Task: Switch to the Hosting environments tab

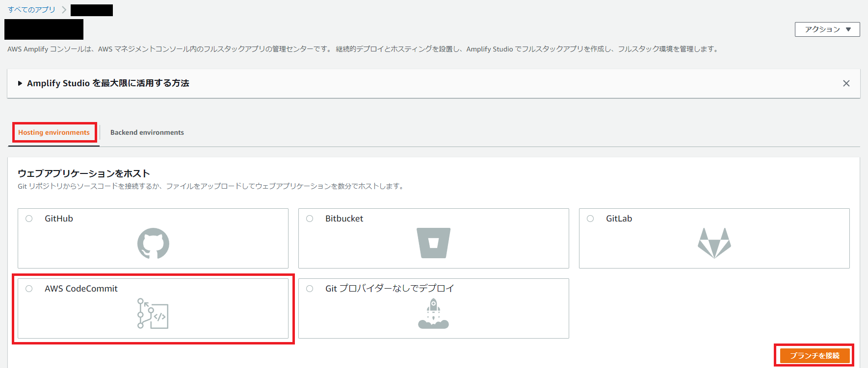Action: 54,132
